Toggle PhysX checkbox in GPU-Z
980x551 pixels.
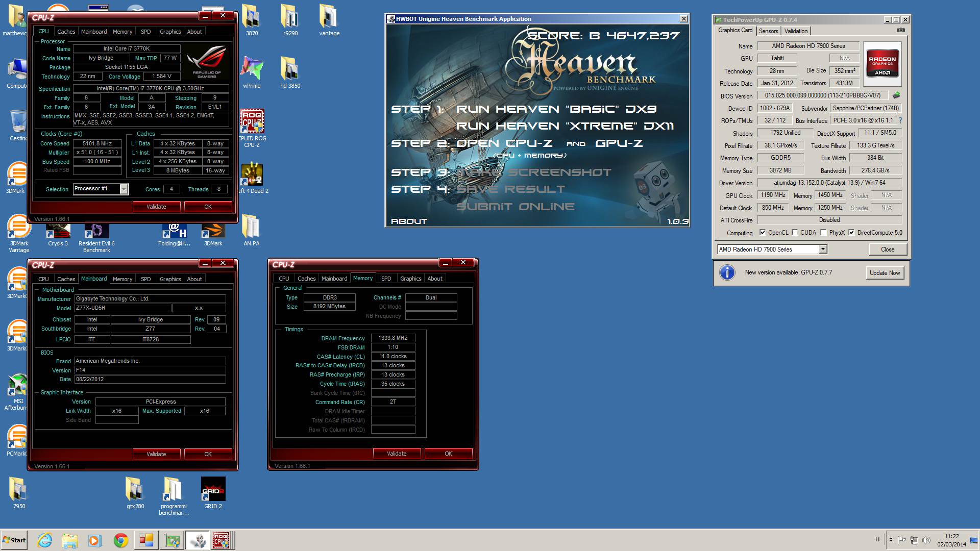(823, 233)
